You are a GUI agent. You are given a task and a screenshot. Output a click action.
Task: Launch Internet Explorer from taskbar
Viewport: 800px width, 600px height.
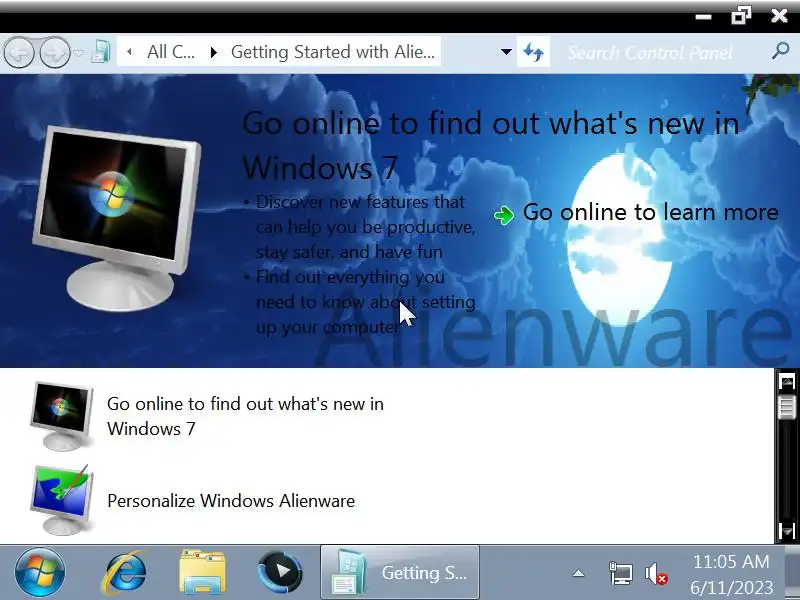(124, 572)
